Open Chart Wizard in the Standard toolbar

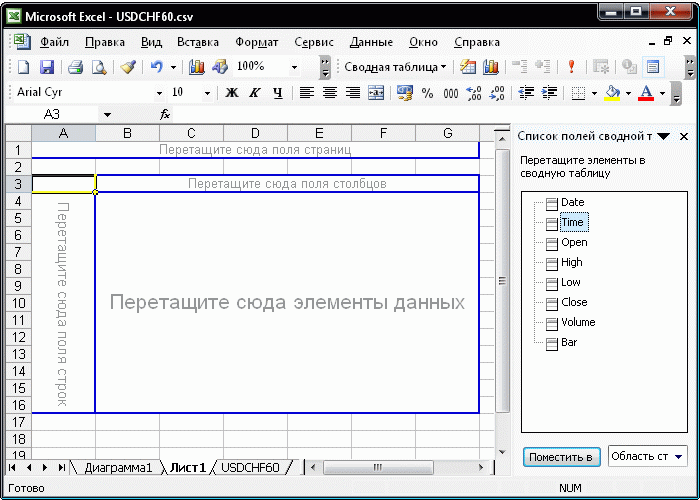click(196, 67)
